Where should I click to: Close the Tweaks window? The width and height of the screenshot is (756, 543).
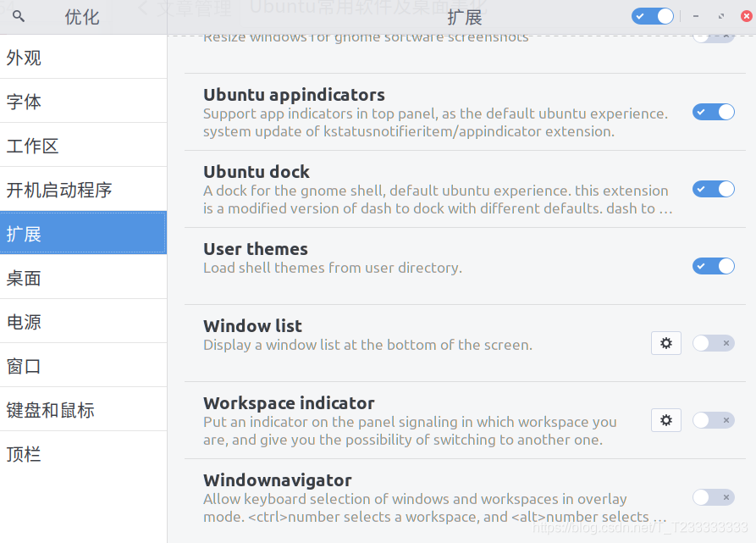(747, 16)
